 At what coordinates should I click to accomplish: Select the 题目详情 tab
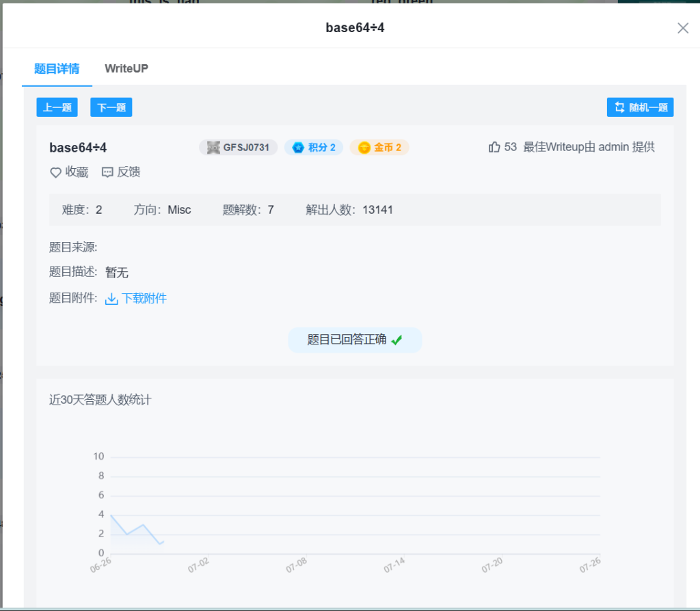click(57, 68)
